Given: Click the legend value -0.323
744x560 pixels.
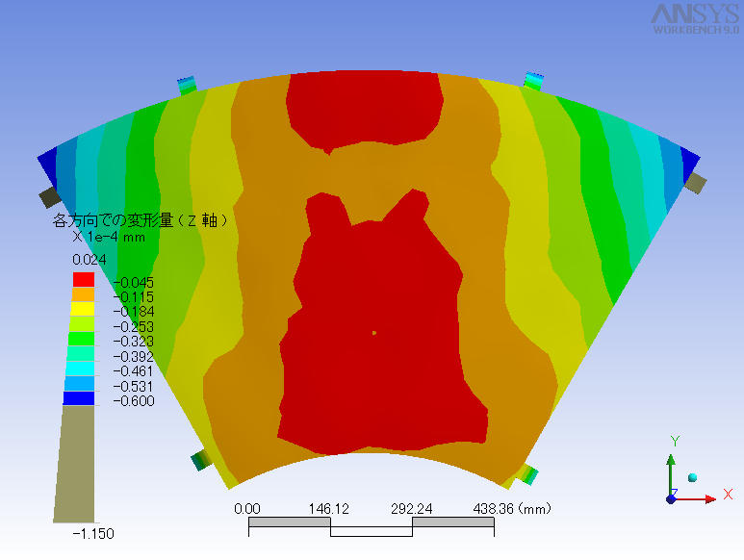Looking at the screenshot, I should point(134,342).
